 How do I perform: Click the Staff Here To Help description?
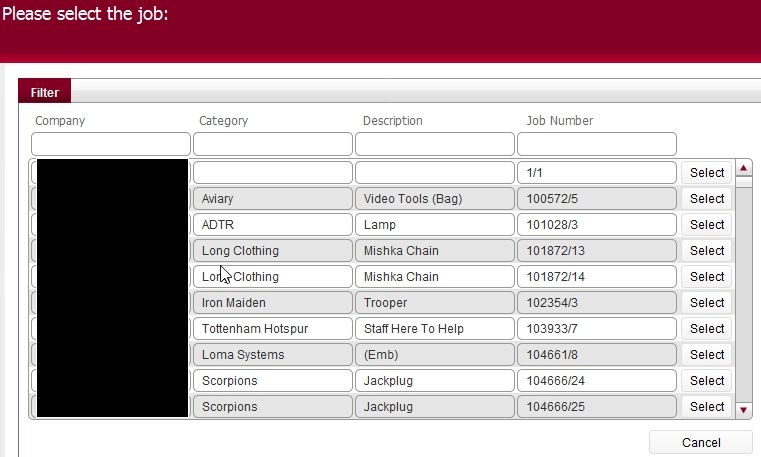[x=435, y=329]
